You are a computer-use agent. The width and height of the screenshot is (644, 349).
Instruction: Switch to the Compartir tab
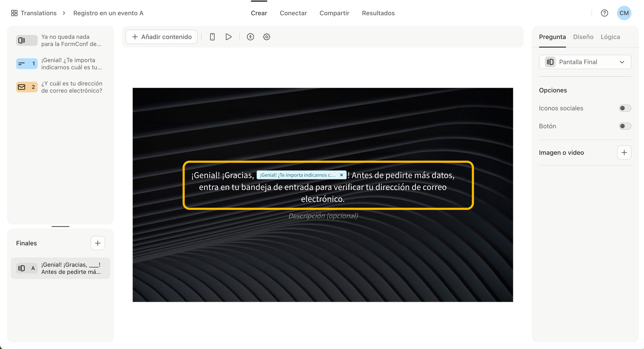[x=334, y=13]
